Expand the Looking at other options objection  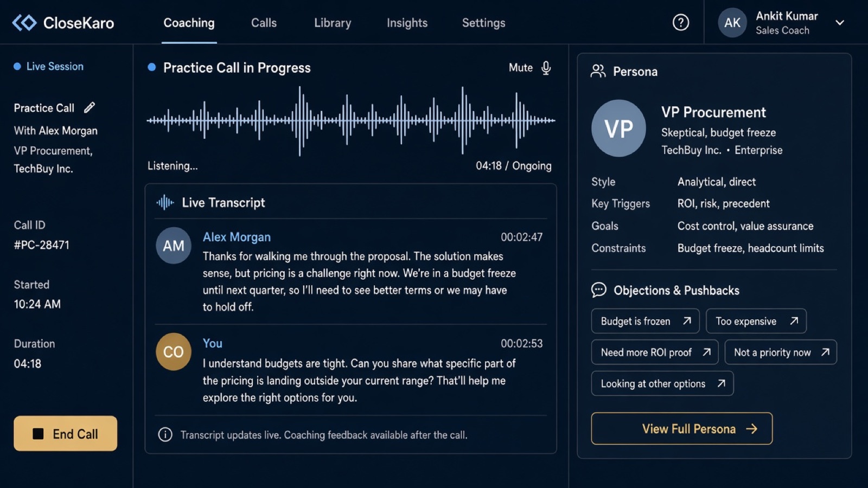click(x=662, y=383)
